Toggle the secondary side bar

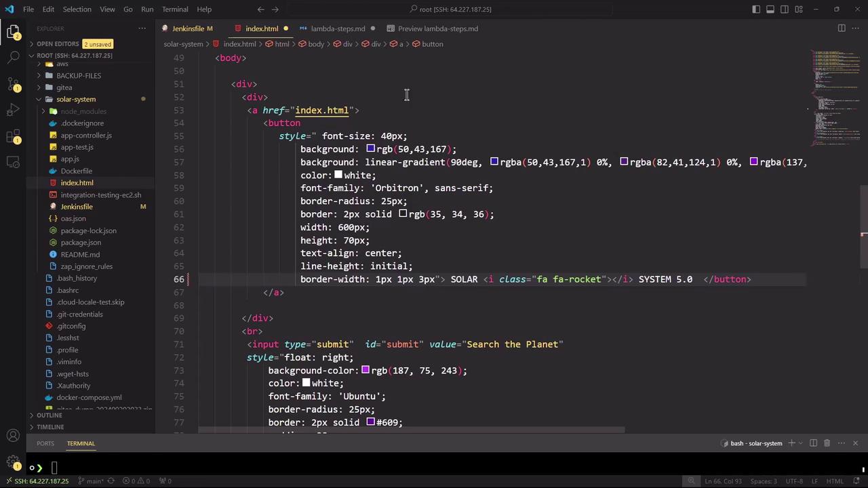[785, 9]
